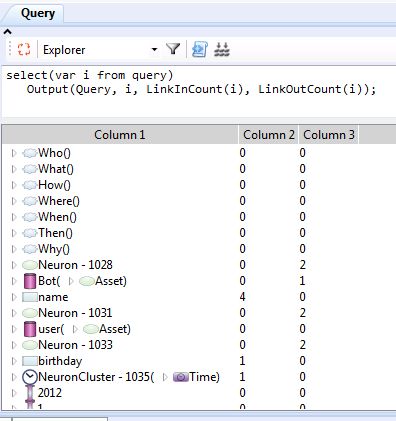Expand the Bot( row
This screenshot has height=421, width=396.
point(14,281)
